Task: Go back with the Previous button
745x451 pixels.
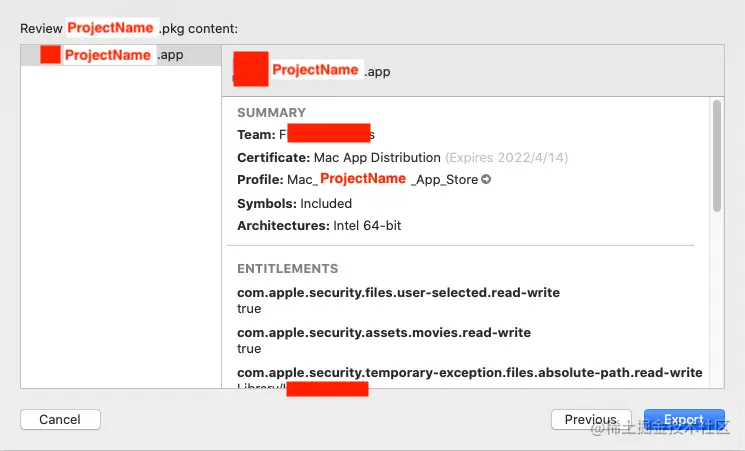Action: 591,419
